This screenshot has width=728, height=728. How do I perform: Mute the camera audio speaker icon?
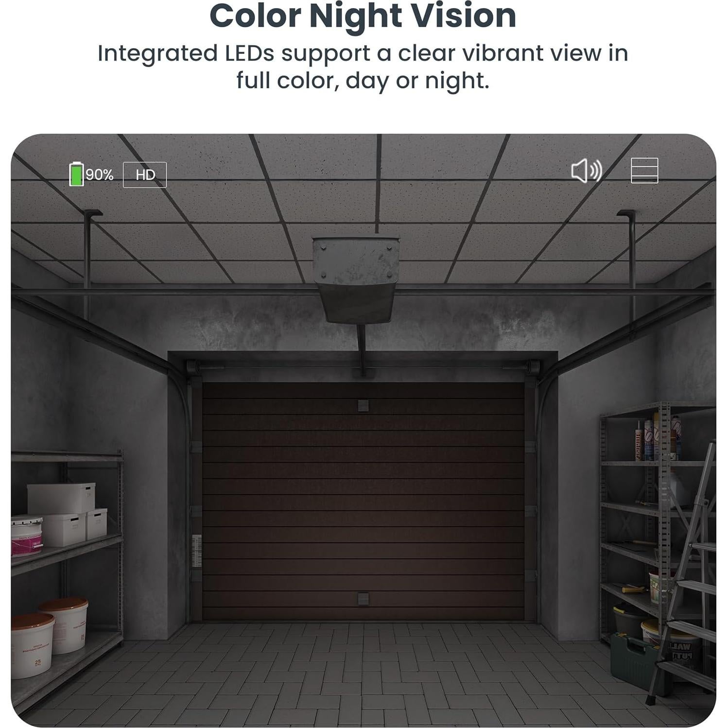tap(587, 171)
